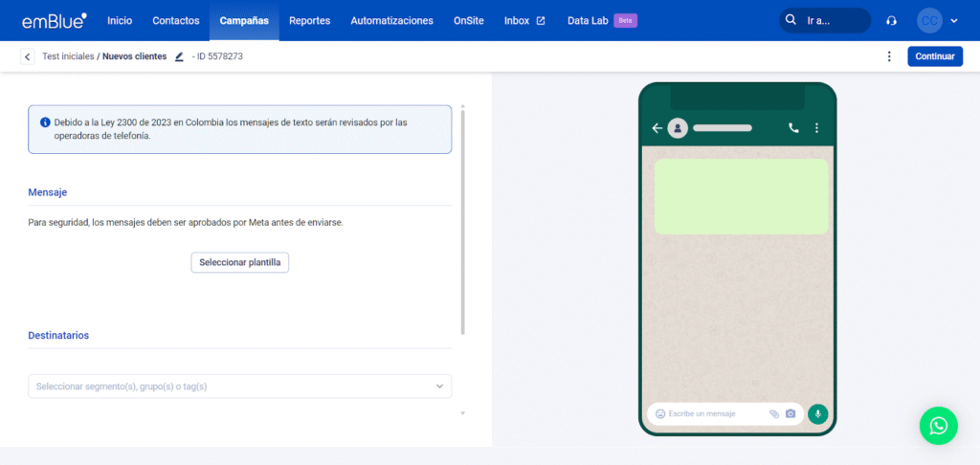Viewport: 980px width, 465px height.
Task: Click the camera icon in phone preview
Action: [791, 413]
